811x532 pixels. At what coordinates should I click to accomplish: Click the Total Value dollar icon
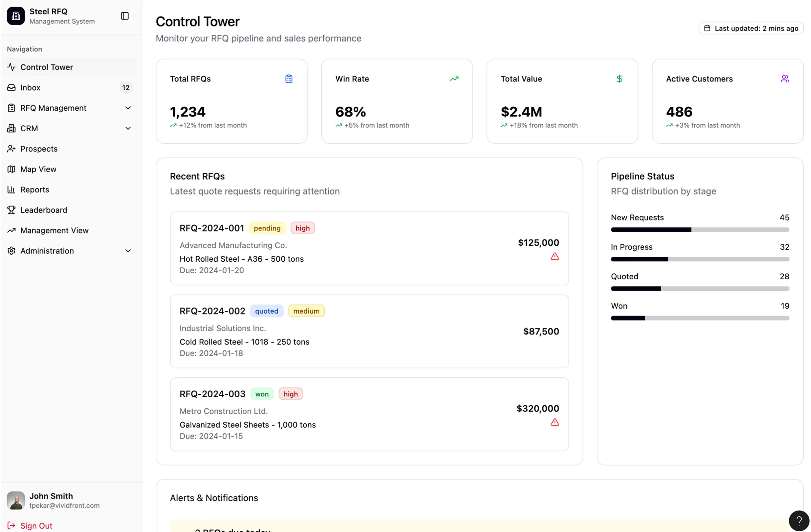pos(619,79)
